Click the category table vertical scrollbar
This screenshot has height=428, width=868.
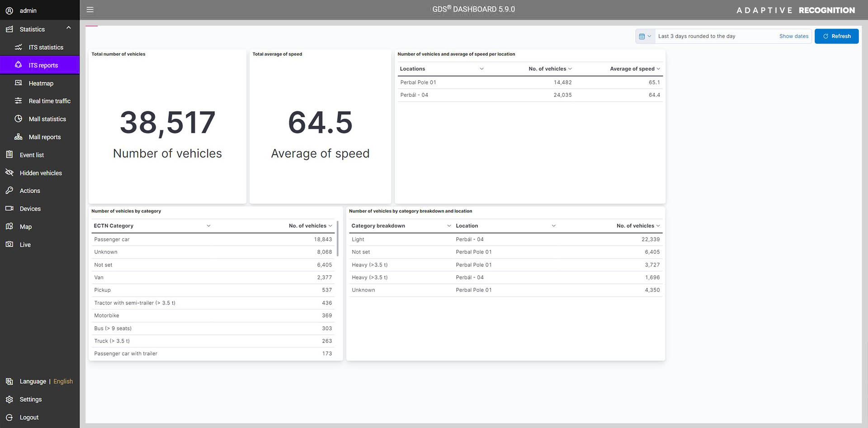pos(338,239)
